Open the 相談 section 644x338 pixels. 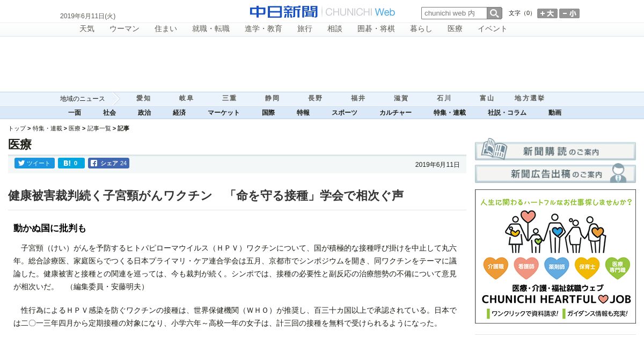click(x=335, y=29)
